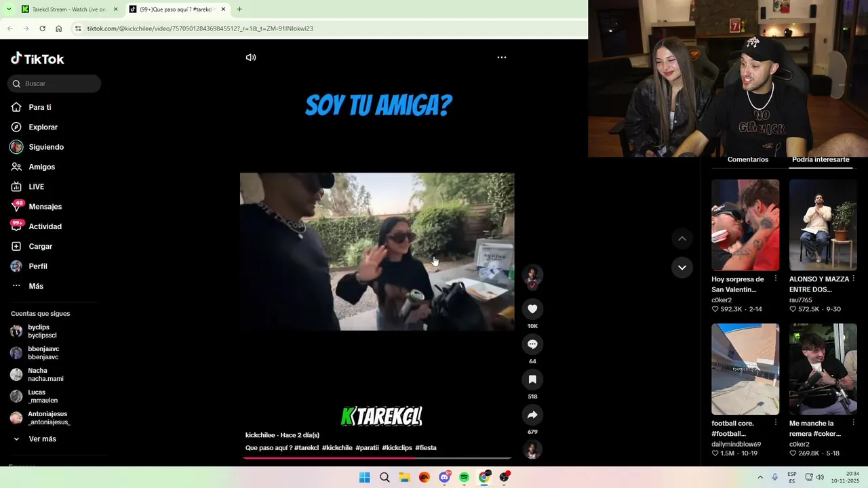This screenshot has height=488, width=868.
Task: Click the #tarekcl hashtag
Action: 307,448
